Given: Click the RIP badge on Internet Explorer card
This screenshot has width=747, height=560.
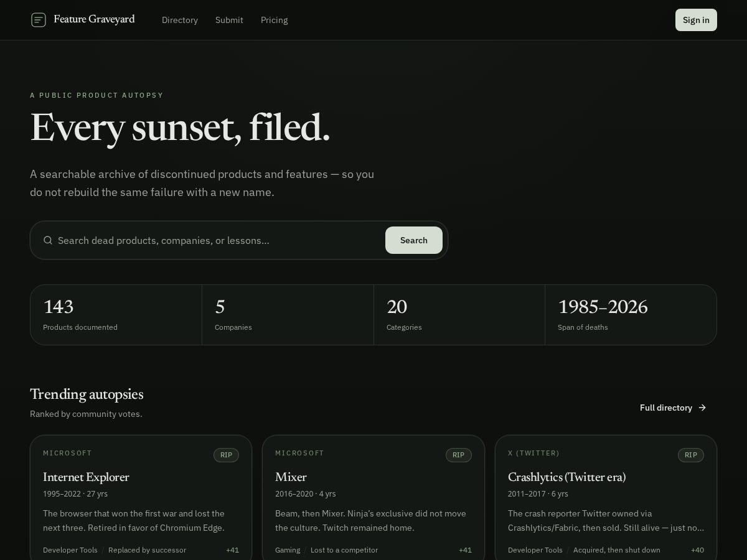Looking at the screenshot, I should tap(226, 455).
